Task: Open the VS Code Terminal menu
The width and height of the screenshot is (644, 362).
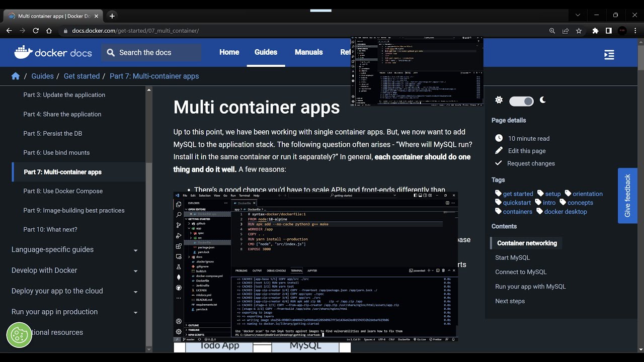Action: click(245, 195)
